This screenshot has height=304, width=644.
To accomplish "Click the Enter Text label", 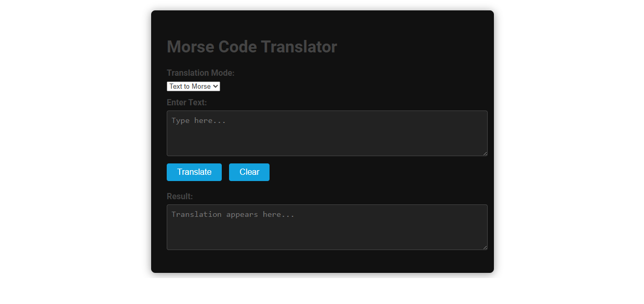I will click(x=186, y=102).
